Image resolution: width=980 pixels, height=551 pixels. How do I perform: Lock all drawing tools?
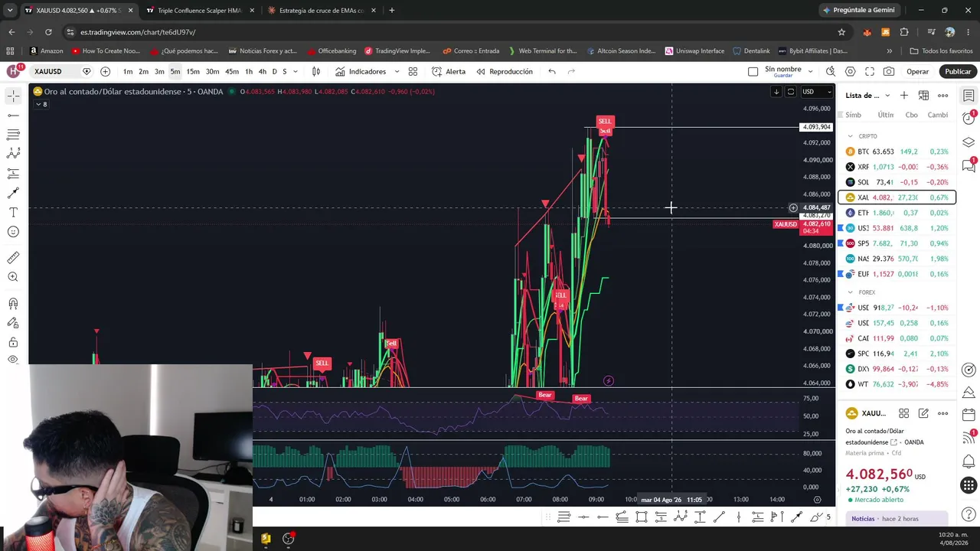tap(13, 342)
